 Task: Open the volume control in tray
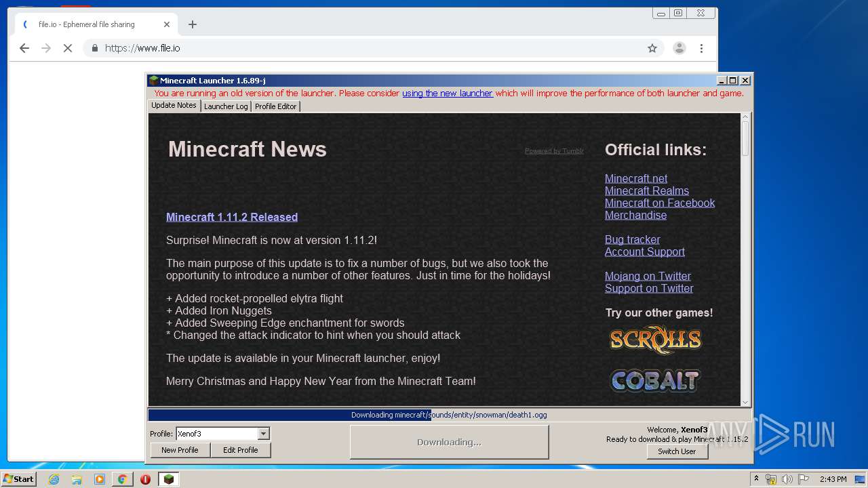[787, 479]
